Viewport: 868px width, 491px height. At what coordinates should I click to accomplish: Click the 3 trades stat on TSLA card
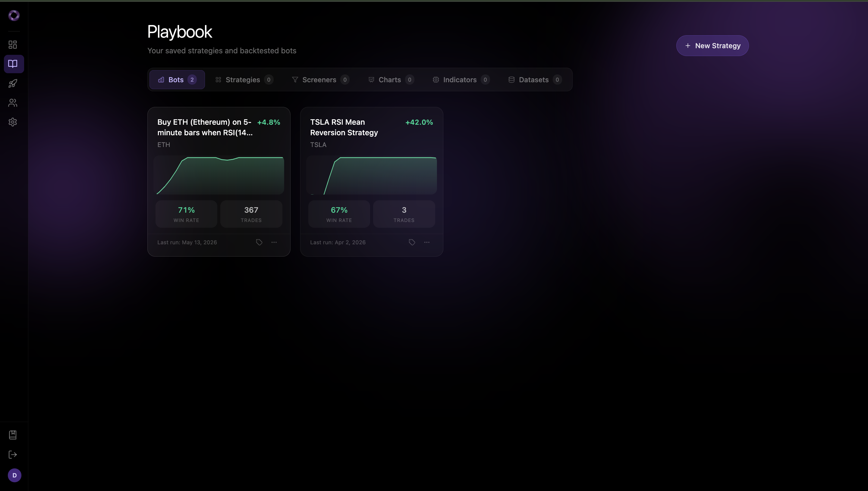404,214
